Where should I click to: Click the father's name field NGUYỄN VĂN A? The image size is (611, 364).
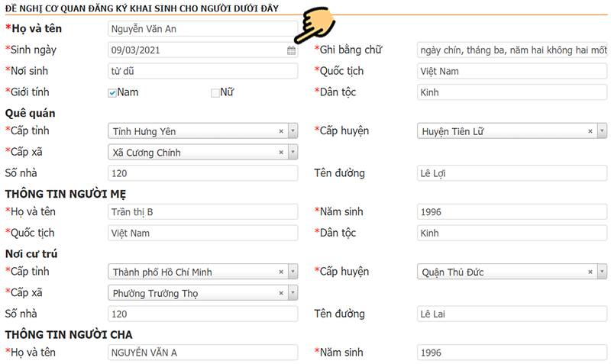point(202,353)
